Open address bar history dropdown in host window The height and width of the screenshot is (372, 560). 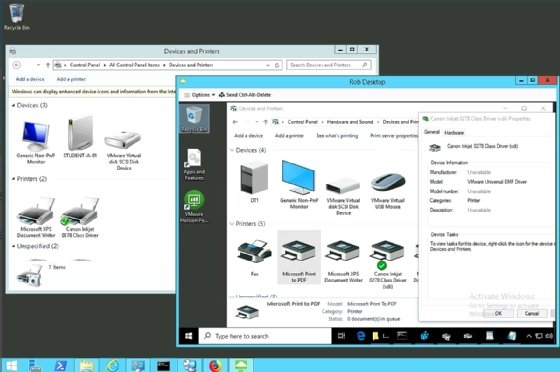click(268, 65)
